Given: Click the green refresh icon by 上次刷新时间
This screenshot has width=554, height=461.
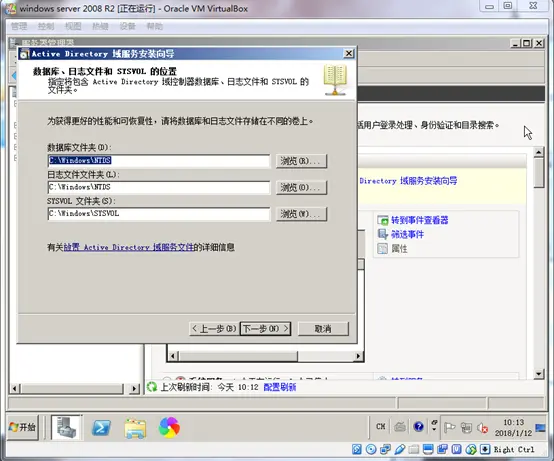Looking at the screenshot, I should point(152,387).
